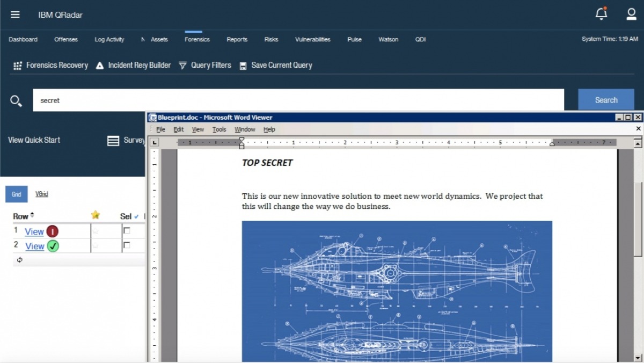Click the Search button
644x363 pixels.
pyautogui.click(x=606, y=100)
